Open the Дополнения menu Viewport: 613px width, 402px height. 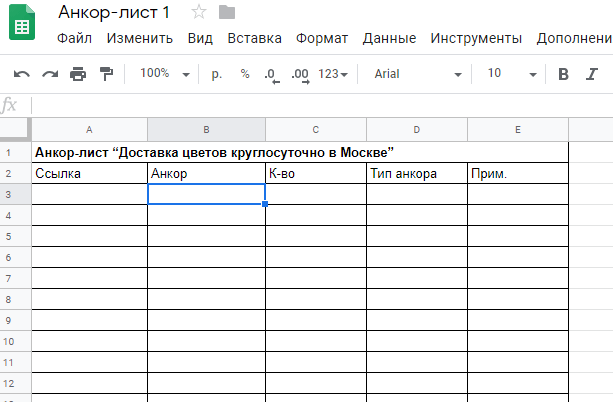click(x=574, y=38)
